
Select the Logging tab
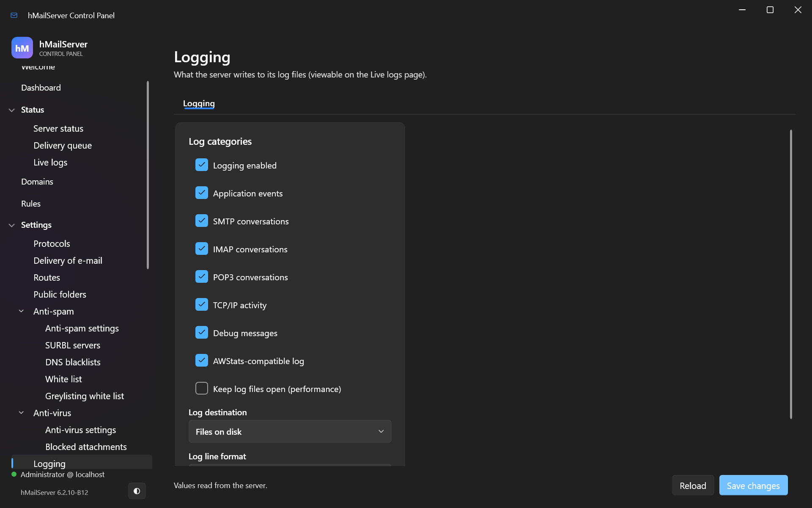(x=199, y=103)
